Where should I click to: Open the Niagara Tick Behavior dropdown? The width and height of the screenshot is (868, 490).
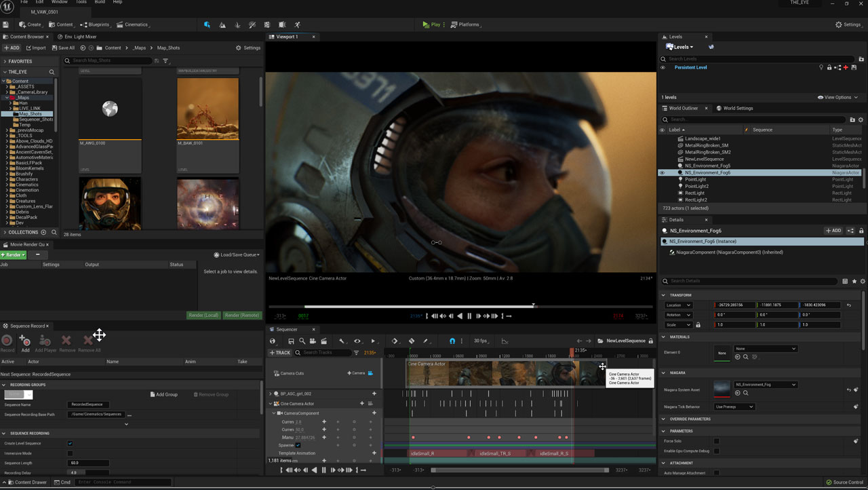tap(734, 407)
